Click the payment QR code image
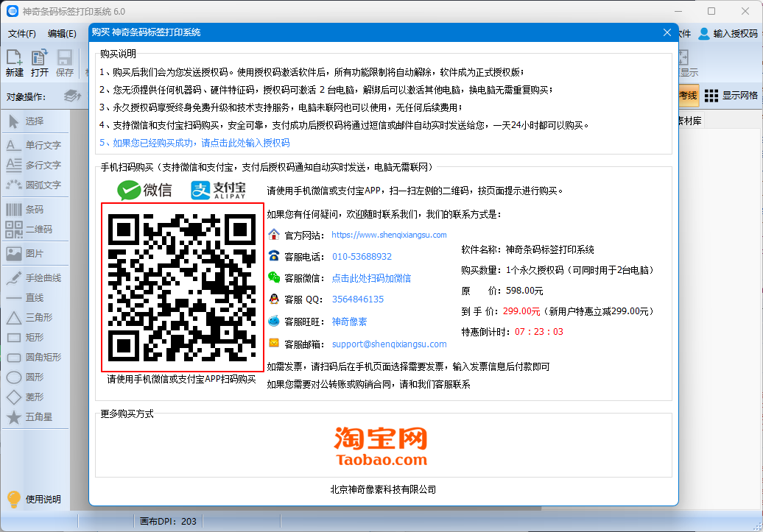This screenshot has height=532, width=763. click(x=183, y=288)
